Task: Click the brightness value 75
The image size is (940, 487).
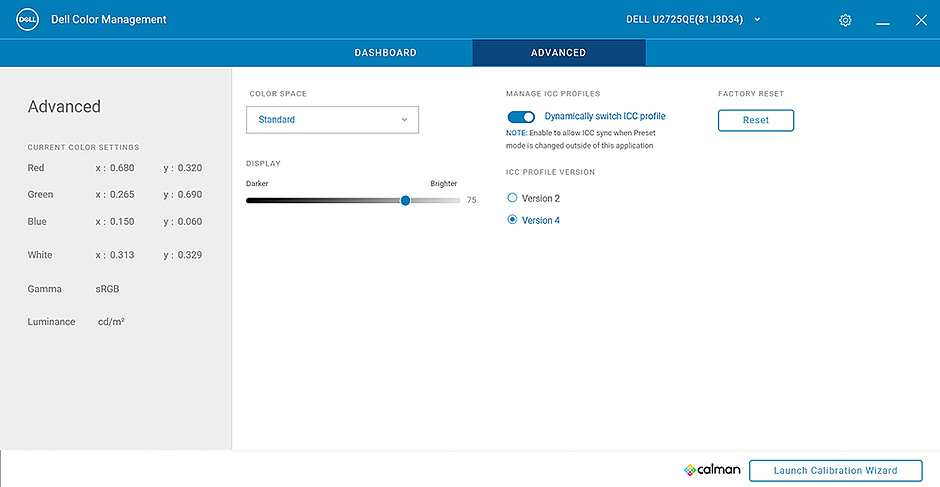Action: [472, 200]
